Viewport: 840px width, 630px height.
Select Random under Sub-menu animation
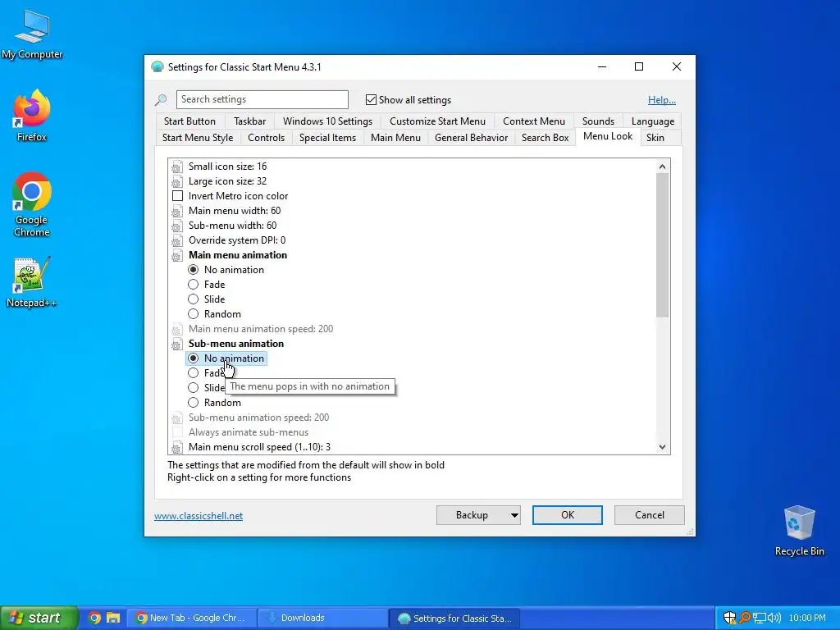pos(194,403)
